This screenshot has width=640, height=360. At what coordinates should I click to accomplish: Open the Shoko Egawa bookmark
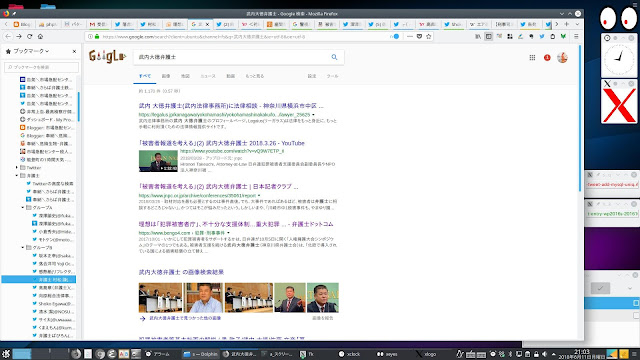click(53, 304)
